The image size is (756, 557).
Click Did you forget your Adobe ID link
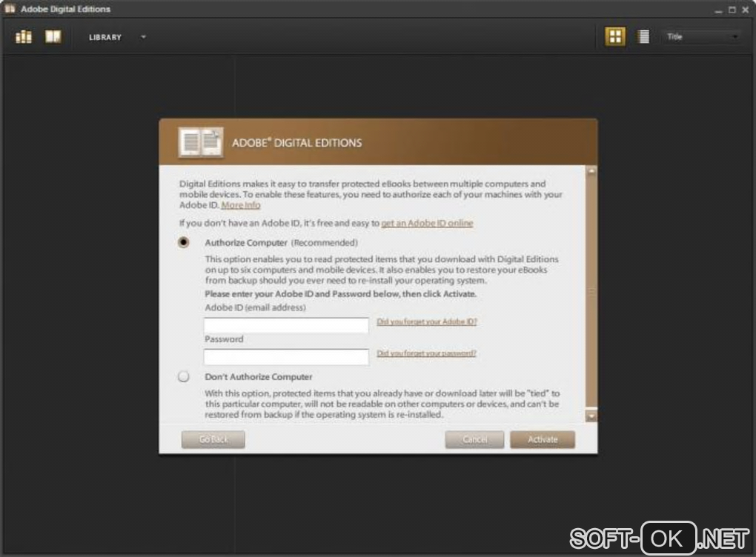427,321
